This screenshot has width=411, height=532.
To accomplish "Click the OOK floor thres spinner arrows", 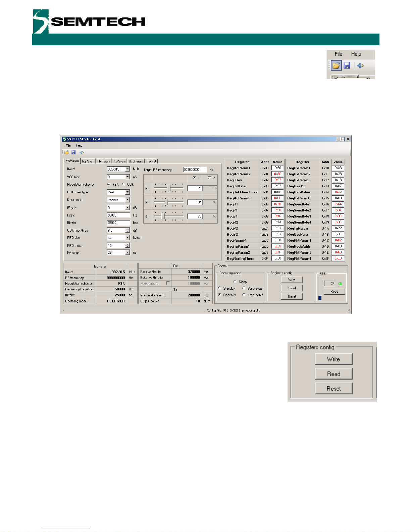I will coord(127,230).
